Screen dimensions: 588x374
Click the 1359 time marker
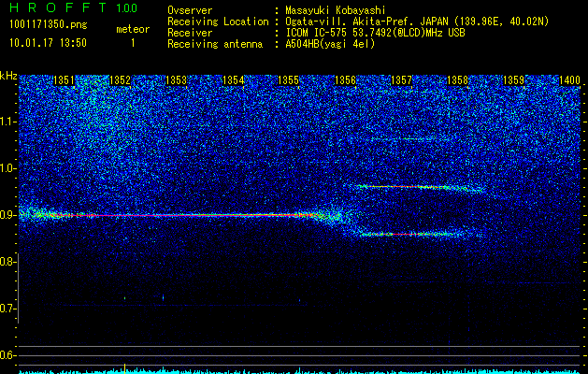tap(513, 80)
